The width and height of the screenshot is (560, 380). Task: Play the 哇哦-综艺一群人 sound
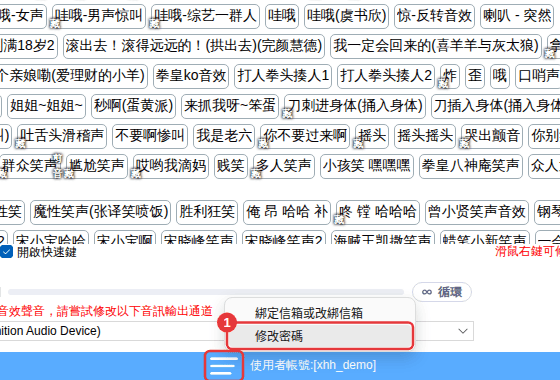pos(205,16)
